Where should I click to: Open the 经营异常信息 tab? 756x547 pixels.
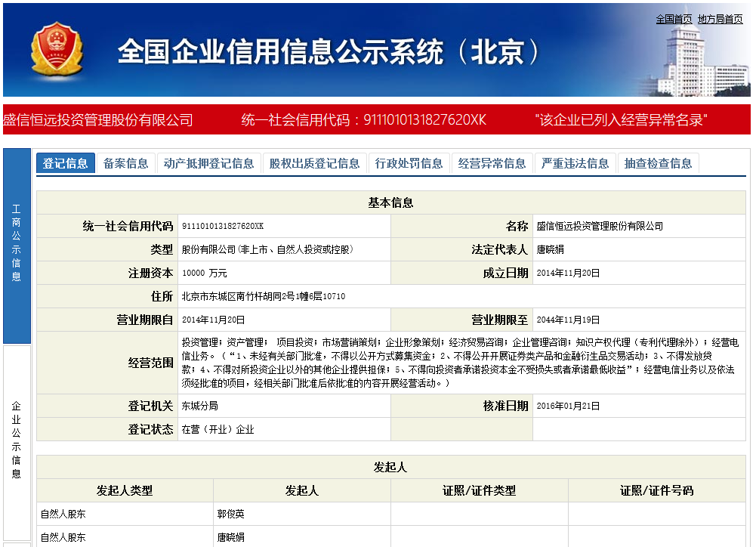[492, 163]
